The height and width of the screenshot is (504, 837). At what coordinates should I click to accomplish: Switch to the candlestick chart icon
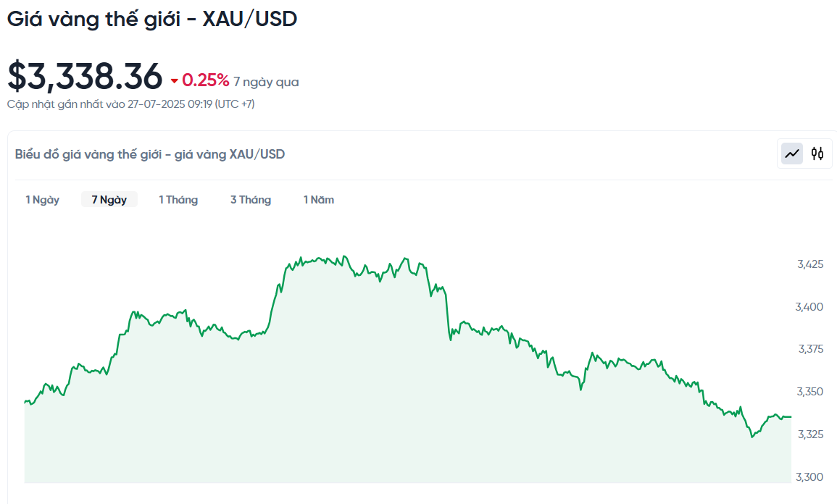817,154
